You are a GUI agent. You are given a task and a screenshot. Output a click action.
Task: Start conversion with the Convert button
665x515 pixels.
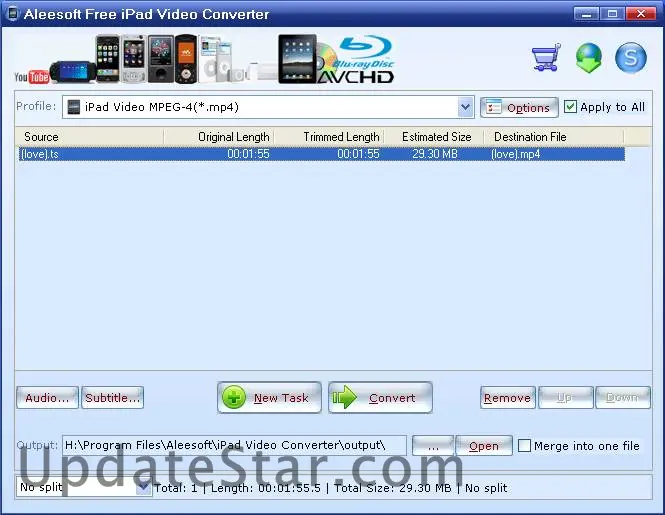point(380,397)
